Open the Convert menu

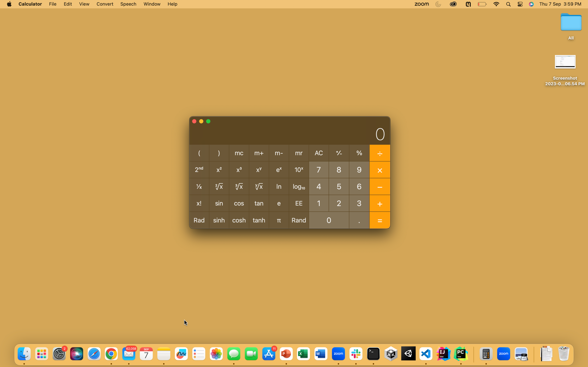click(x=105, y=4)
